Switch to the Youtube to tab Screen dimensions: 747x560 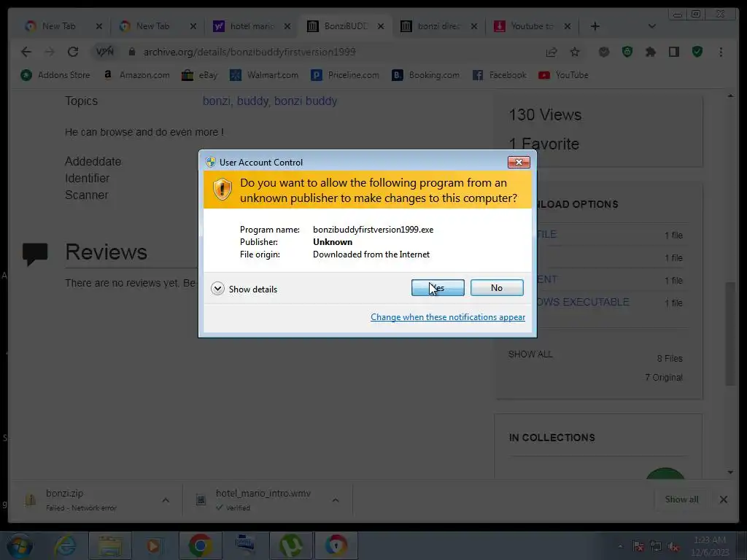pyautogui.click(x=532, y=26)
